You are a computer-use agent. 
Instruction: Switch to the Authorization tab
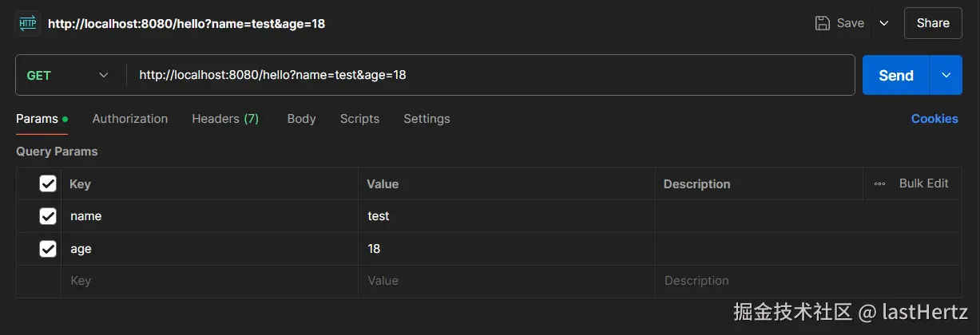click(x=130, y=119)
